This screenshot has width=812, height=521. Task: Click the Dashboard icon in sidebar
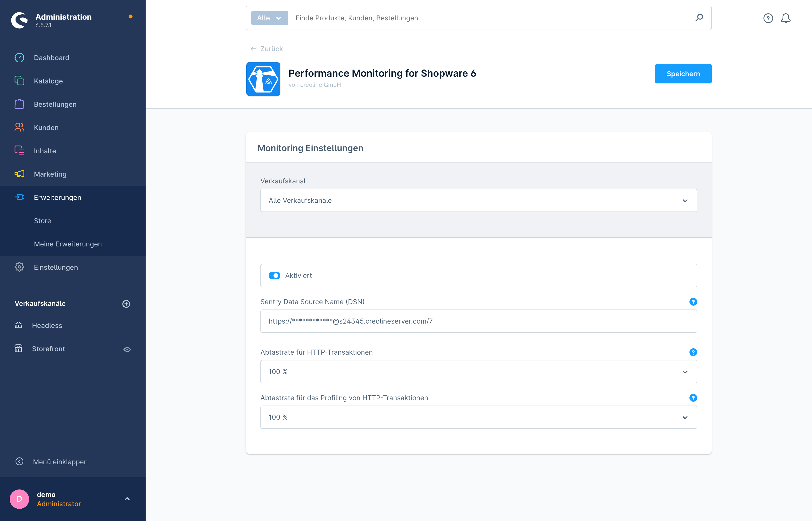19,57
